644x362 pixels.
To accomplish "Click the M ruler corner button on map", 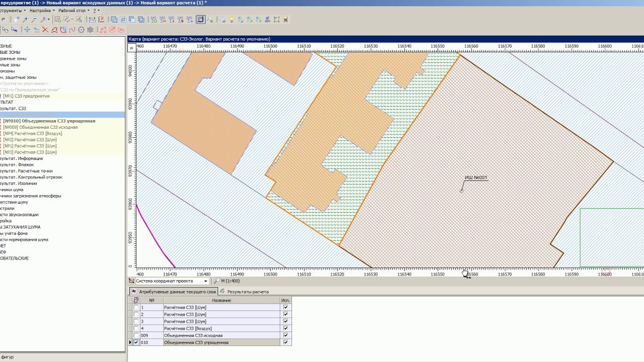I will 132,48.
